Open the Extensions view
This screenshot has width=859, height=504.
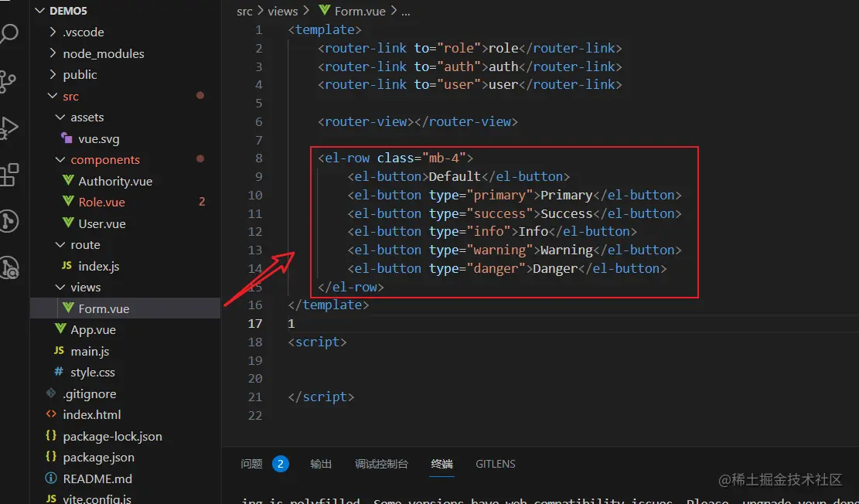(x=9, y=175)
